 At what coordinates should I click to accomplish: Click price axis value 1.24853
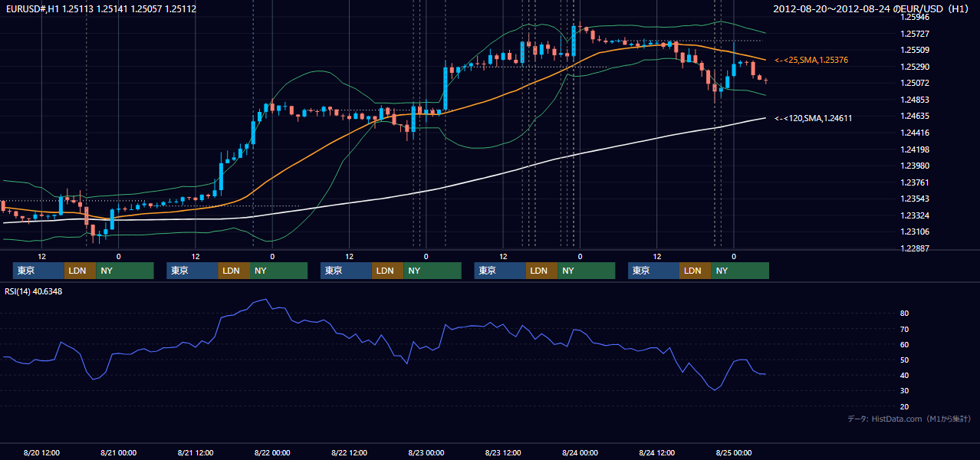pyautogui.click(x=916, y=100)
